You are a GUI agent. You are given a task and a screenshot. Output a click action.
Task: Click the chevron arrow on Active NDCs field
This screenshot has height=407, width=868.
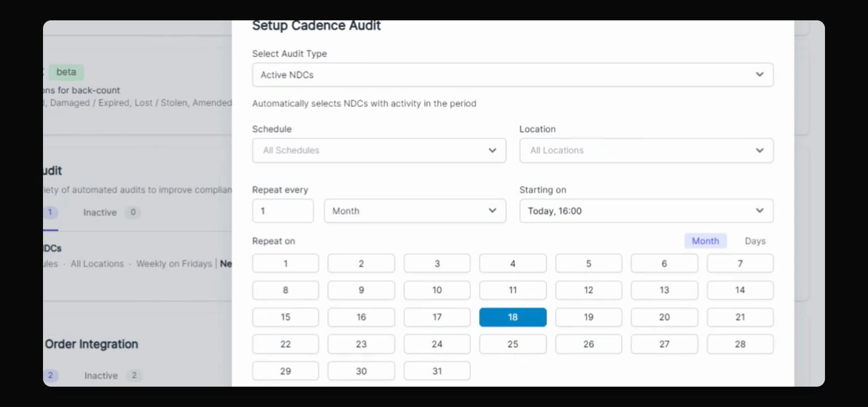coord(759,75)
